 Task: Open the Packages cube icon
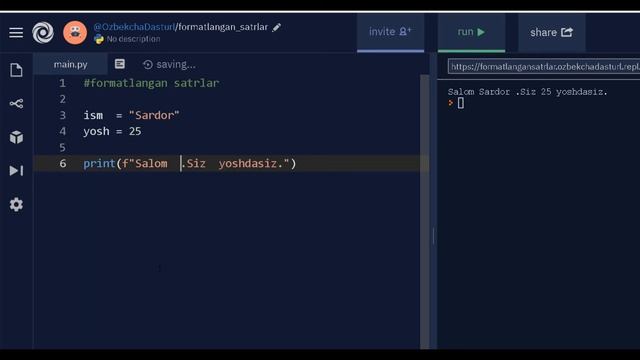tap(16, 137)
